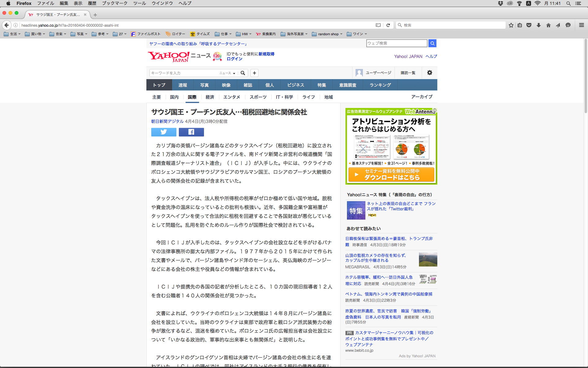Click the blue web search magnifier button
The height and width of the screenshot is (368, 588).
click(432, 43)
